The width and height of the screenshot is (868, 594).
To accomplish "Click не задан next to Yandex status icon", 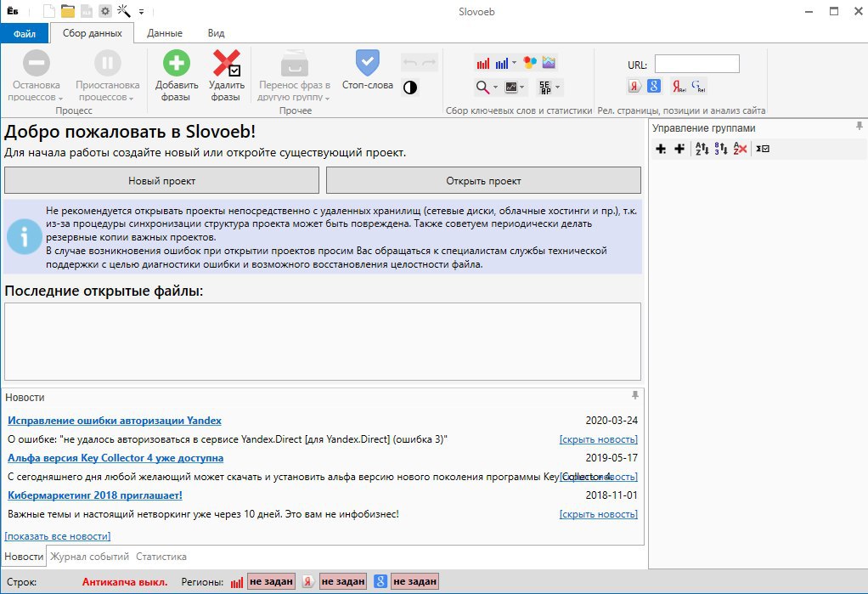I will pos(343,581).
